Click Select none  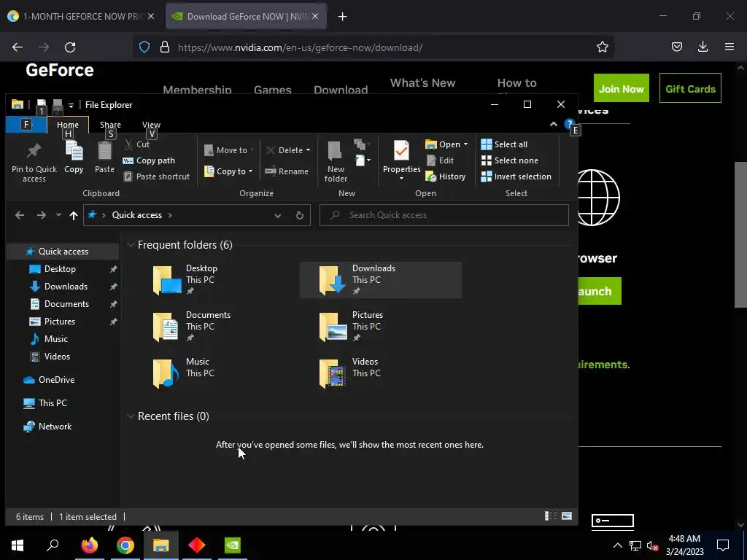tap(510, 160)
